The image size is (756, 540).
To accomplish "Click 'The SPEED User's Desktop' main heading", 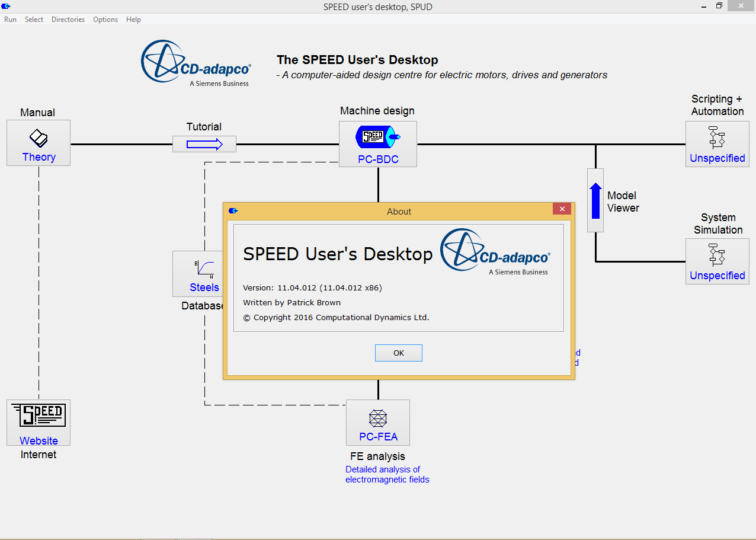I will 357,60.
